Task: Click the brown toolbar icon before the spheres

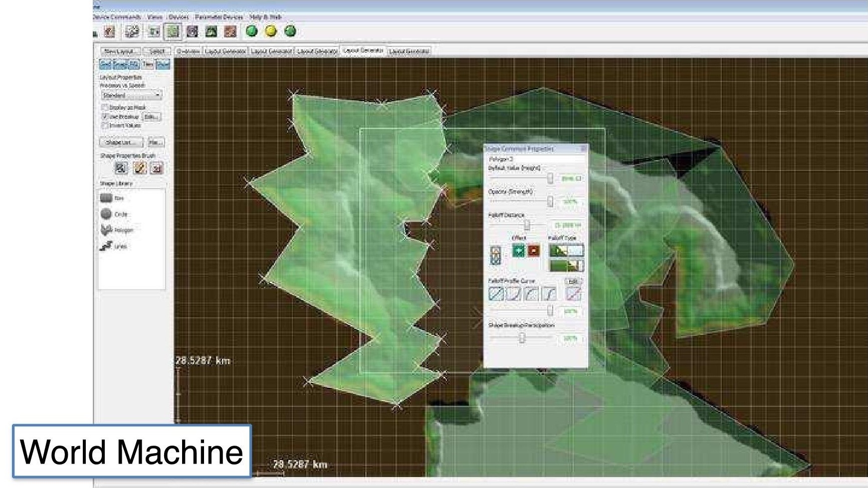Action: coord(230,32)
